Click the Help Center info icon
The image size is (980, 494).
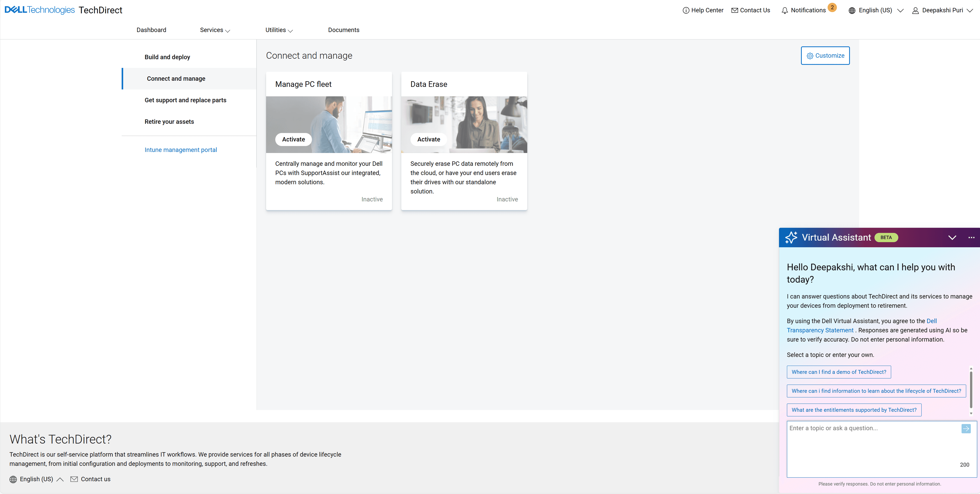(686, 11)
